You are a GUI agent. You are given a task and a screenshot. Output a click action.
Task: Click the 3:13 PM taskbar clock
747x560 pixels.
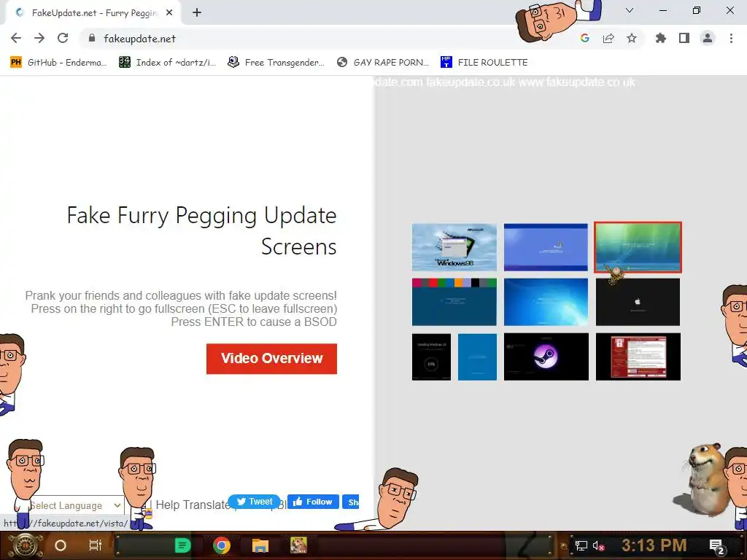click(x=654, y=545)
